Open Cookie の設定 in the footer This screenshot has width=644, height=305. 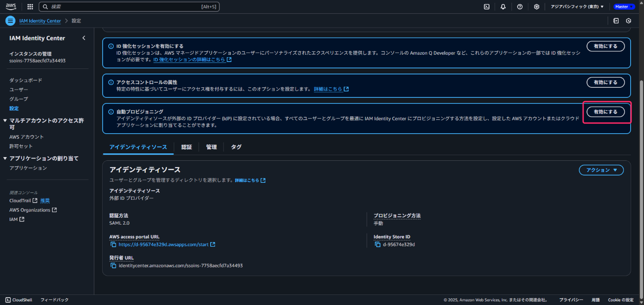621,300
